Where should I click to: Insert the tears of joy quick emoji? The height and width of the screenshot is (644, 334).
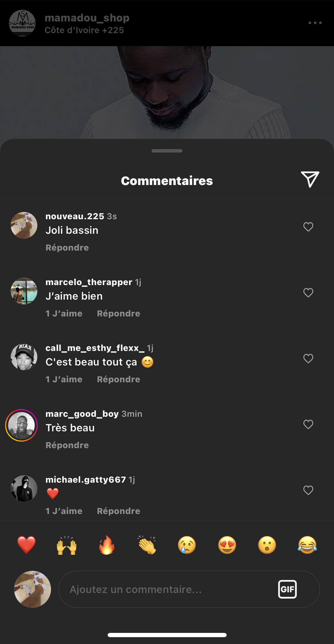click(307, 545)
